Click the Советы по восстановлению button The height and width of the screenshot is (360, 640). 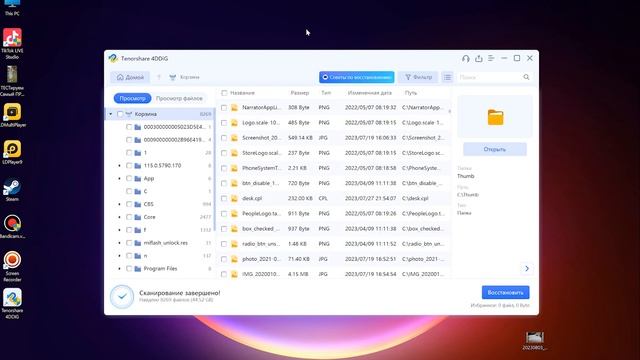point(357,77)
